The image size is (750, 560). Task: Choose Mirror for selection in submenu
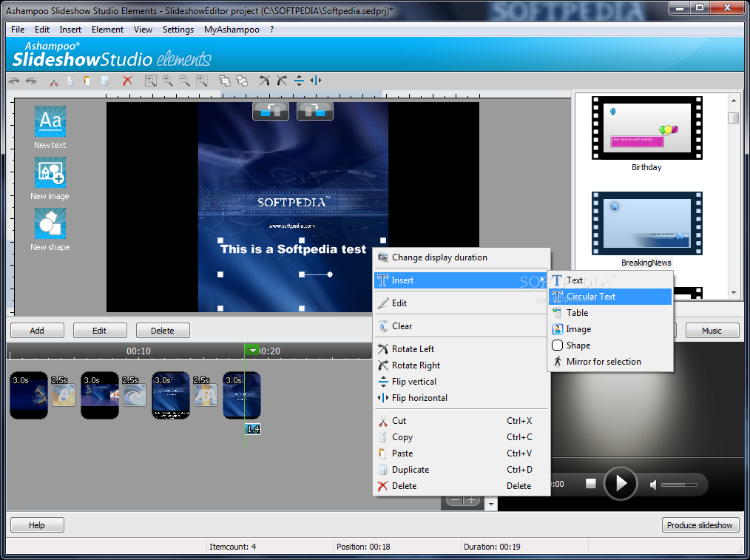pos(610,362)
